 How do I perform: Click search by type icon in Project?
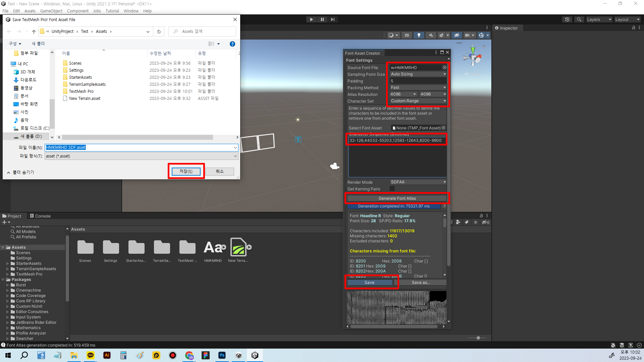(458, 222)
